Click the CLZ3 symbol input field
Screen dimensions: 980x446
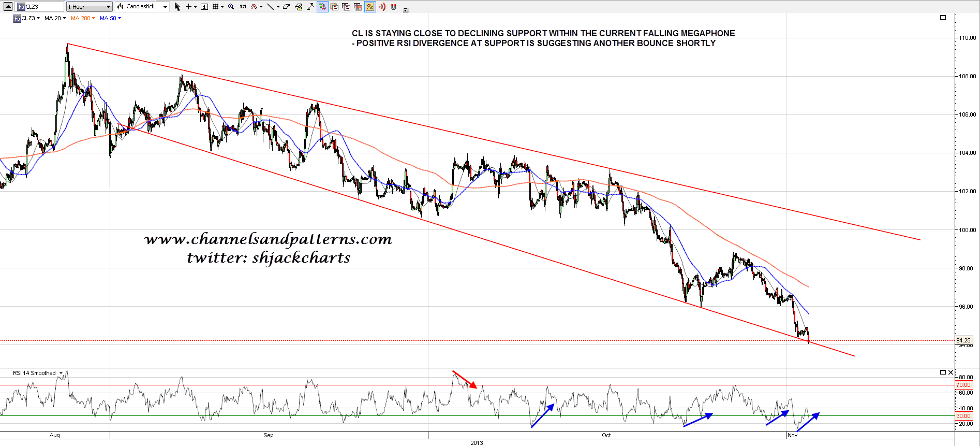(x=40, y=7)
